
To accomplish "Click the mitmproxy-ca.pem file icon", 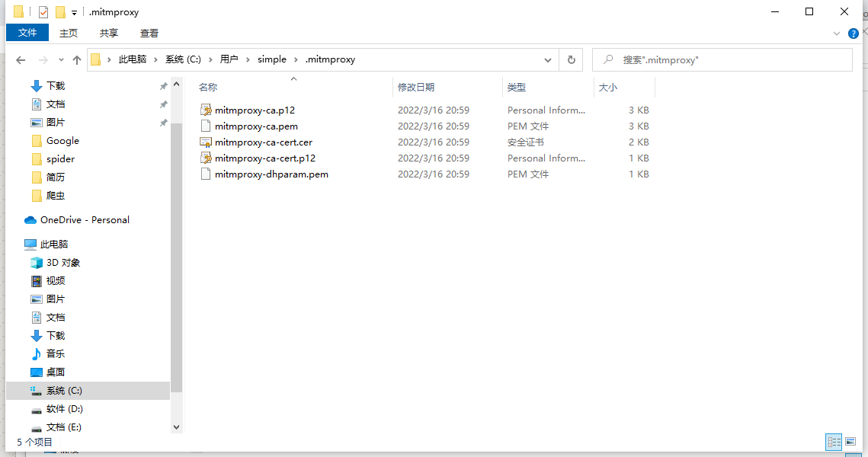I will pos(205,126).
